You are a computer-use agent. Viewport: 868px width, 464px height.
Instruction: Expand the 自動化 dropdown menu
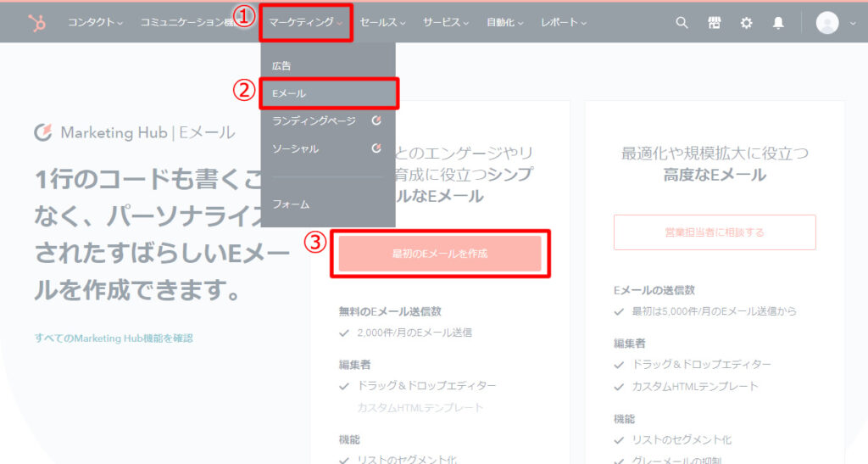coord(505,22)
